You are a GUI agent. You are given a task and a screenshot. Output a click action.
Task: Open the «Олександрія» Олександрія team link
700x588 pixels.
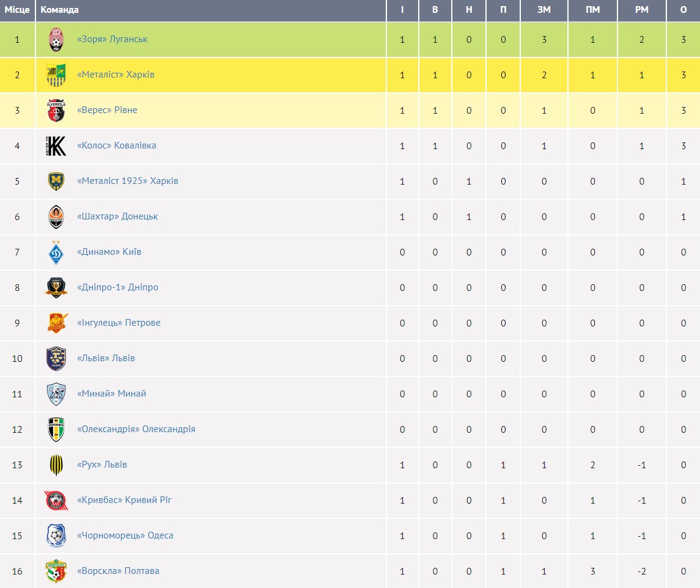click(x=136, y=429)
